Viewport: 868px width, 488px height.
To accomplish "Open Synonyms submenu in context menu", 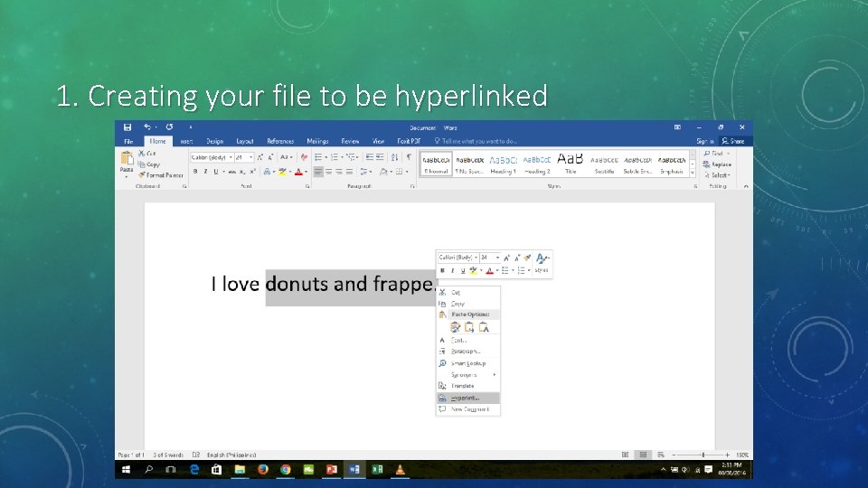I will click(467, 375).
